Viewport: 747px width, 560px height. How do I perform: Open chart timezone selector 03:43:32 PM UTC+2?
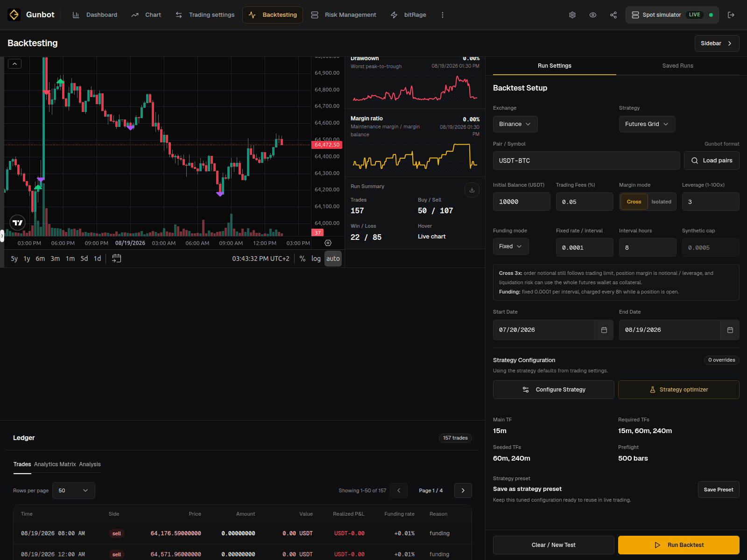point(261,259)
